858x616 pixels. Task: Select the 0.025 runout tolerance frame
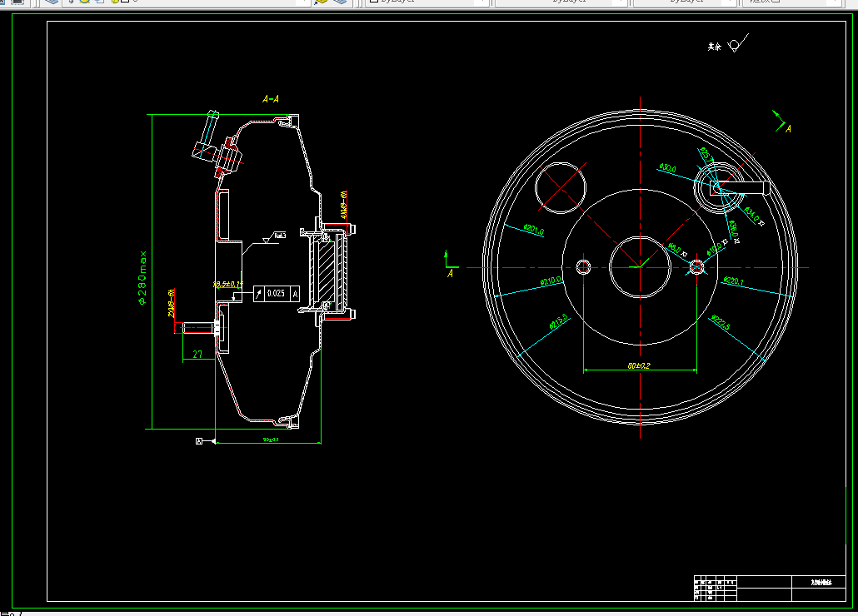point(277,294)
